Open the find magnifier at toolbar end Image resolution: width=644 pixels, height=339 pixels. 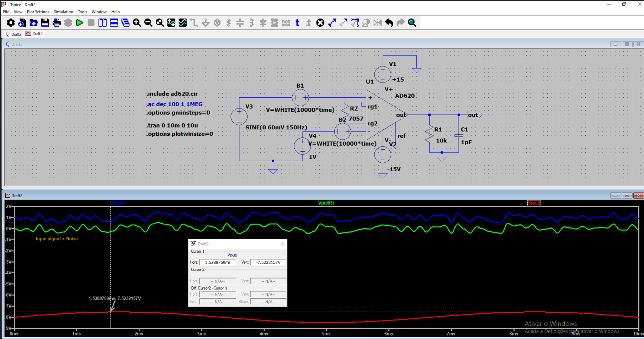(412, 23)
